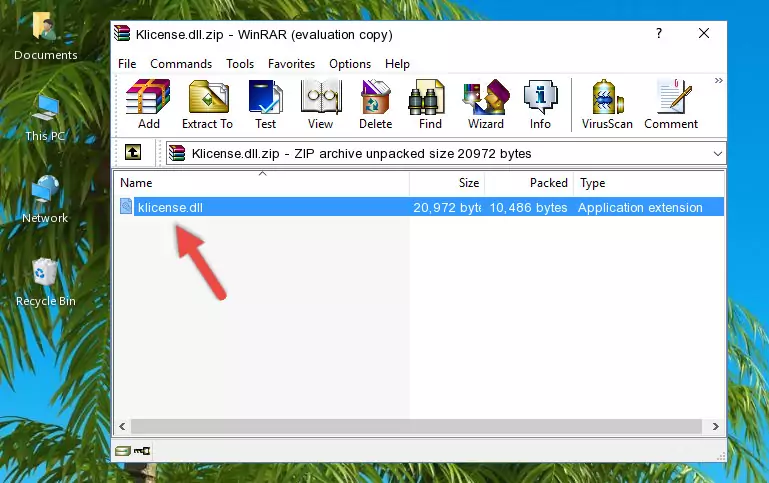The width and height of the screenshot is (769, 483).
Task: Select the Documents desktop icon
Action: pos(46,36)
